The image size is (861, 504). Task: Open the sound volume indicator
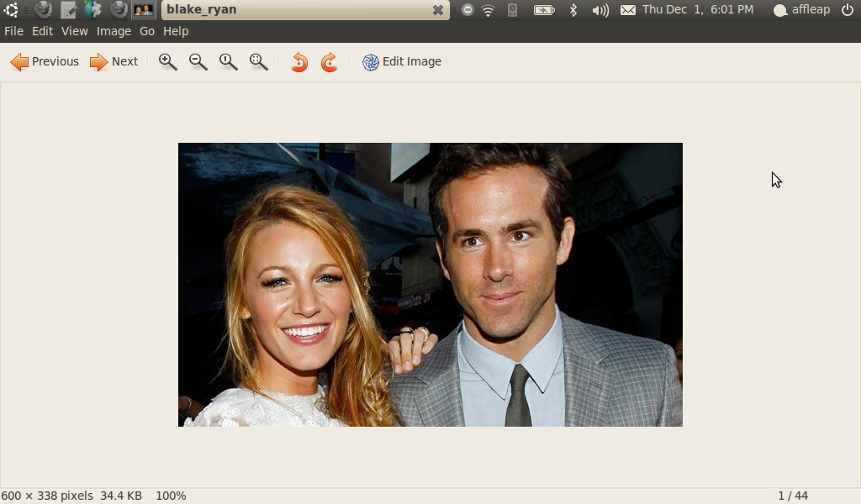pyautogui.click(x=600, y=10)
